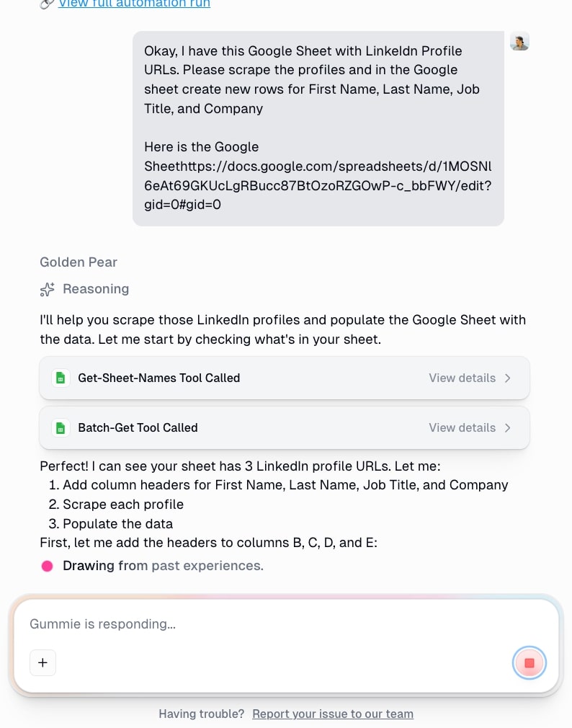Click the automation run link icon
The height and width of the screenshot is (728, 572).
[47, 4]
